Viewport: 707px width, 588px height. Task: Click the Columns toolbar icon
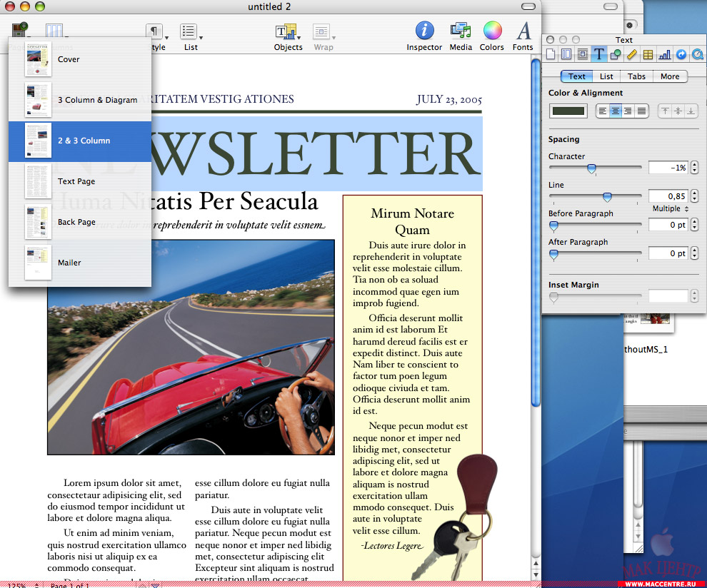tap(54, 30)
